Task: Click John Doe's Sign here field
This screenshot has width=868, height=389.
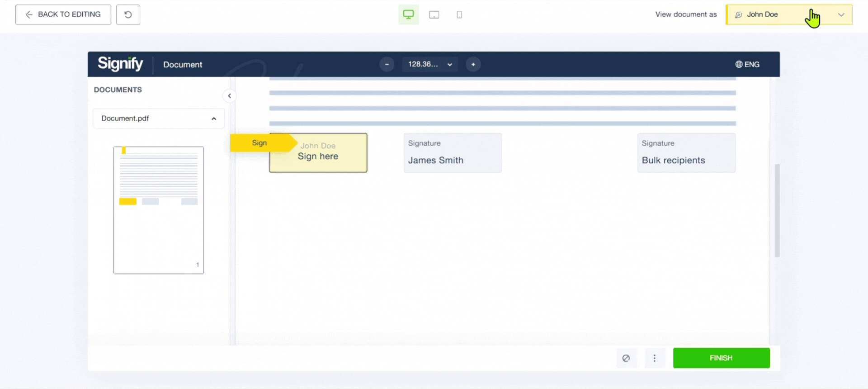Action: pos(318,153)
